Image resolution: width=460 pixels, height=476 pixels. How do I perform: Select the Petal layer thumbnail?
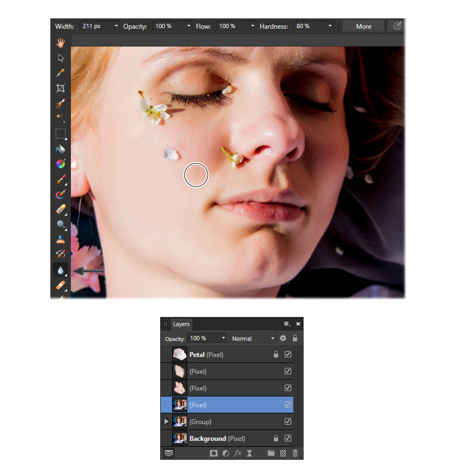pos(180,354)
